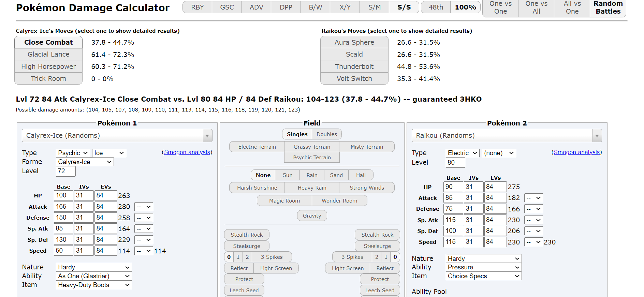Open Pokémon 1 Attack stat boost dropdown

(x=144, y=207)
